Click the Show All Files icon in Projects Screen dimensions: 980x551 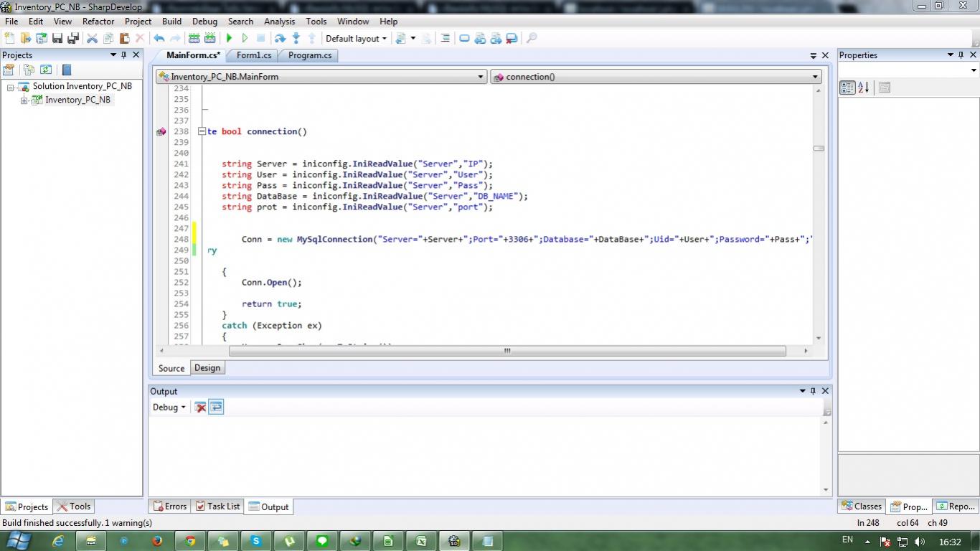pyautogui.click(x=29, y=70)
